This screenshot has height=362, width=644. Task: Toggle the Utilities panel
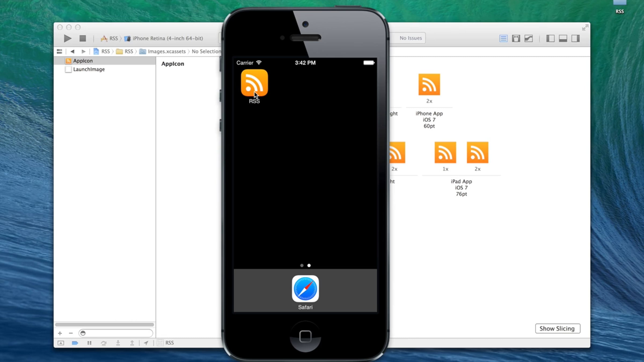[576, 38]
